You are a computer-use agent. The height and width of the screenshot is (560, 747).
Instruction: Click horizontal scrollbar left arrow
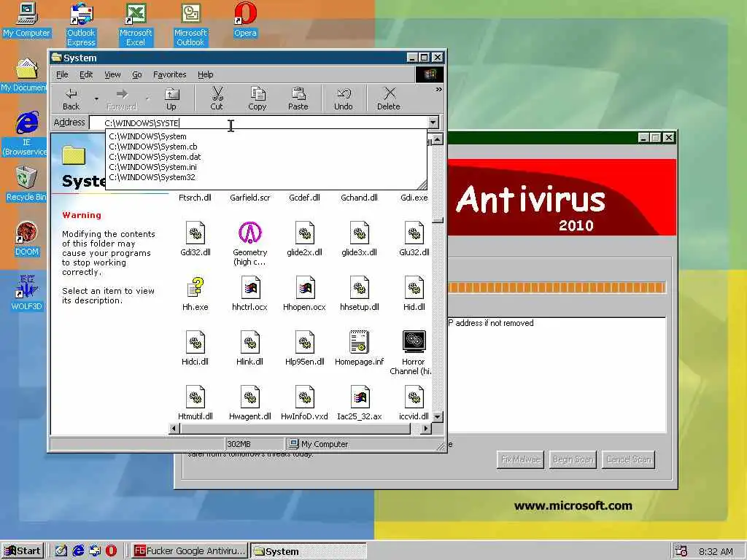(174, 429)
